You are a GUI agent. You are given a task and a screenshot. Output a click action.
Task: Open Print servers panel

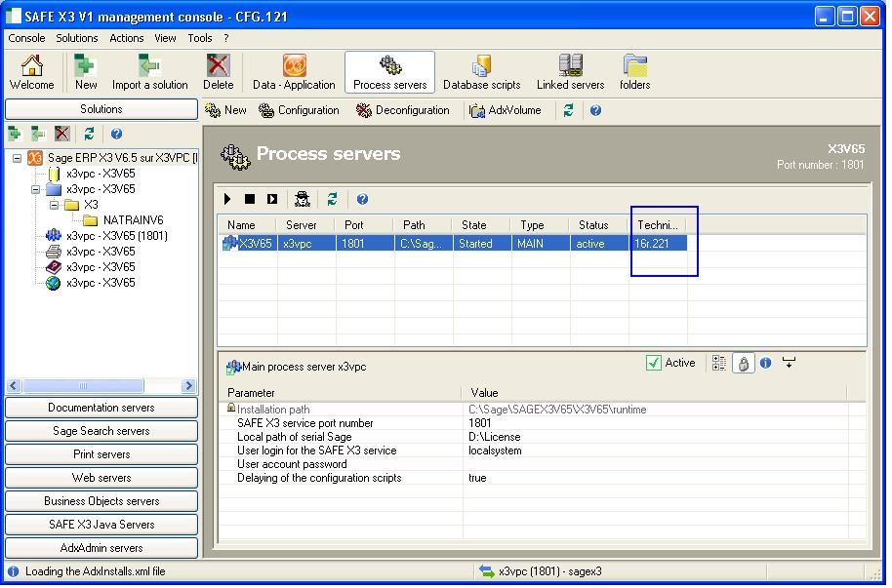coord(101,455)
